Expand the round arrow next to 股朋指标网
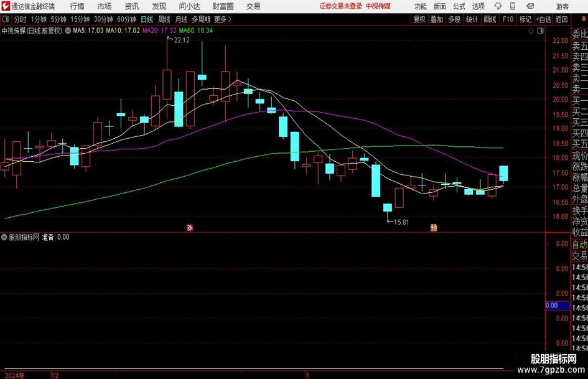Image resolution: width=588 pixels, height=379 pixels. coord(4,237)
